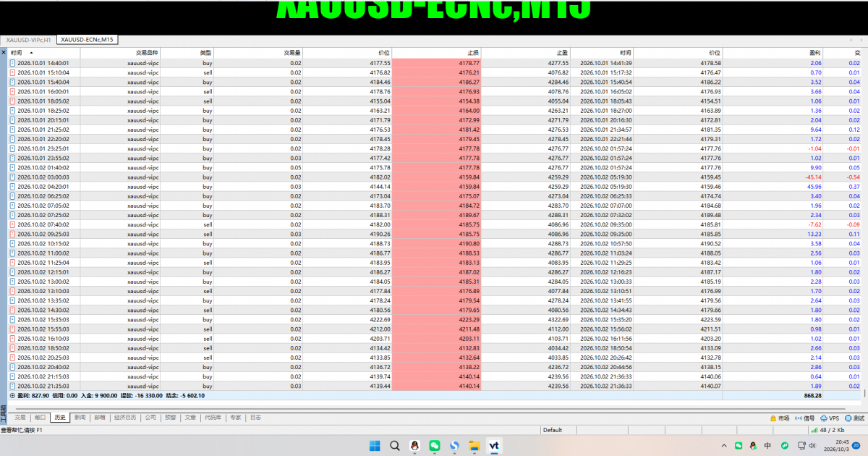Open the 经济日历 (Economic Calendar) tab

(x=125, y=418)
